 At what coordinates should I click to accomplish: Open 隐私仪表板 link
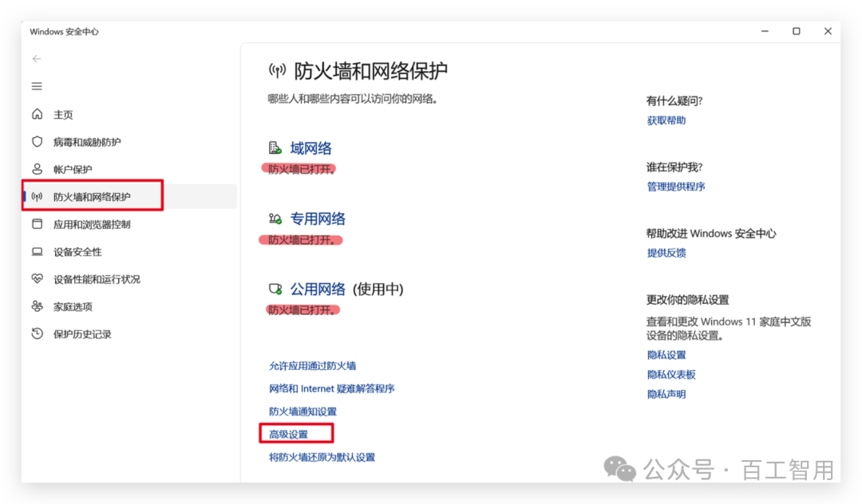click(x=670, y=375)
